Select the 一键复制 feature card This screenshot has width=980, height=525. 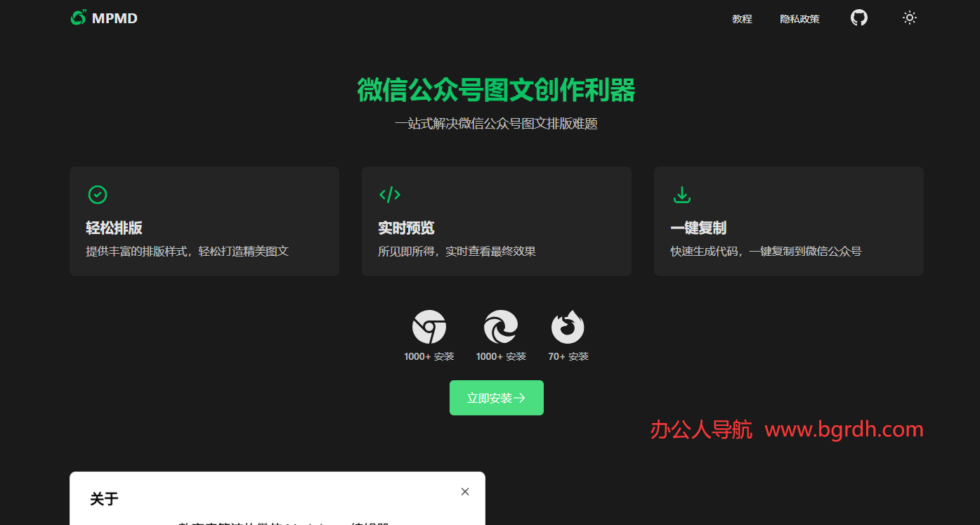coord(788,221)
